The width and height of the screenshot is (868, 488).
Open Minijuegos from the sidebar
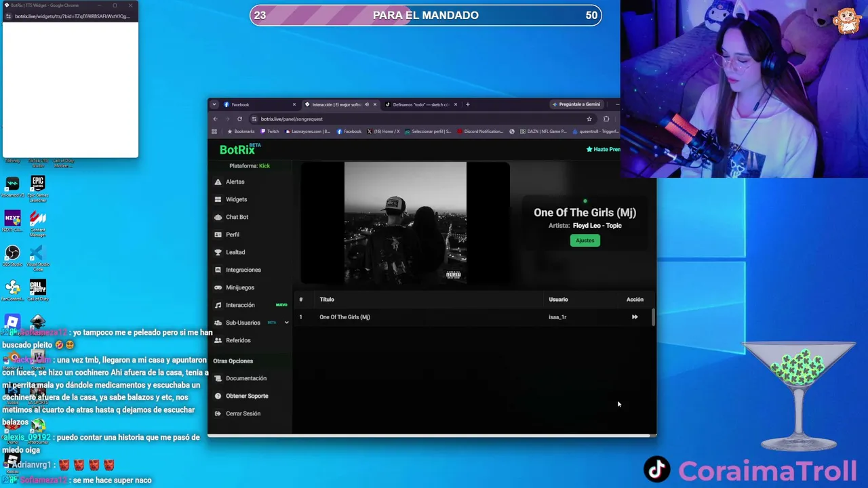click(x=240, y=287)
